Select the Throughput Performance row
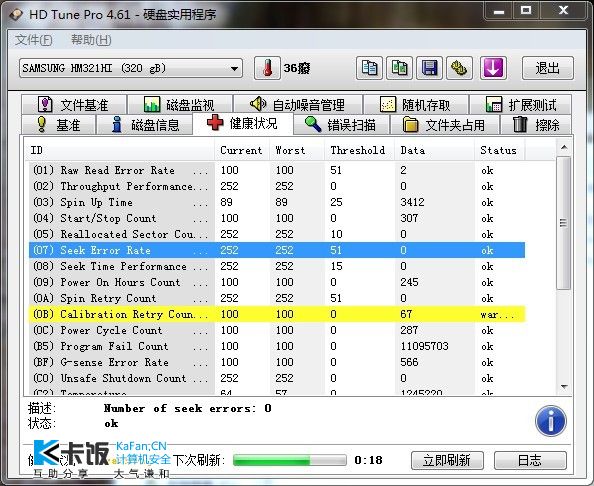 pyautogui.click(x=277, y=186)
